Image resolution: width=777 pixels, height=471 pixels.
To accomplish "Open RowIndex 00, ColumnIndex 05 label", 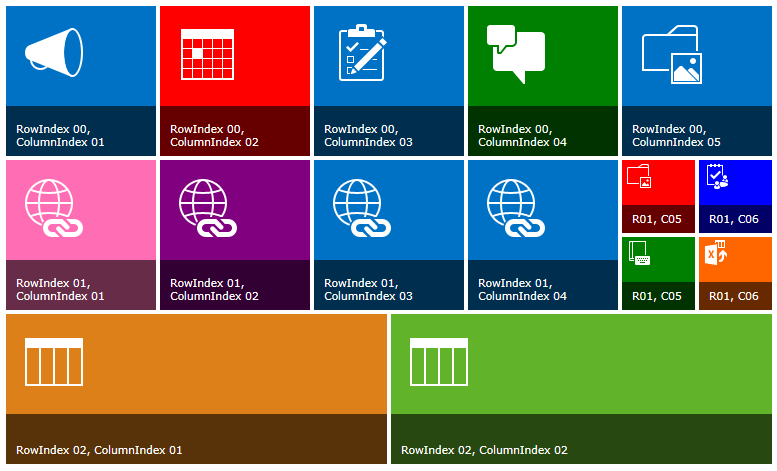I will (676, 135).
